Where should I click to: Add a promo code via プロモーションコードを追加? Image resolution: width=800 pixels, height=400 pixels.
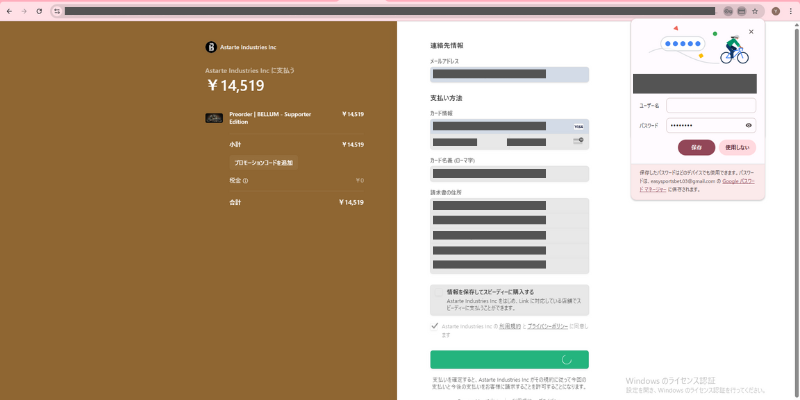point(263,163)
